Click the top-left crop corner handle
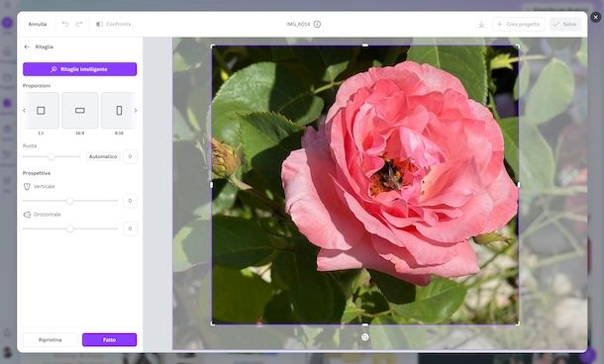Screen dimensions: 604x364 point(213,46)
